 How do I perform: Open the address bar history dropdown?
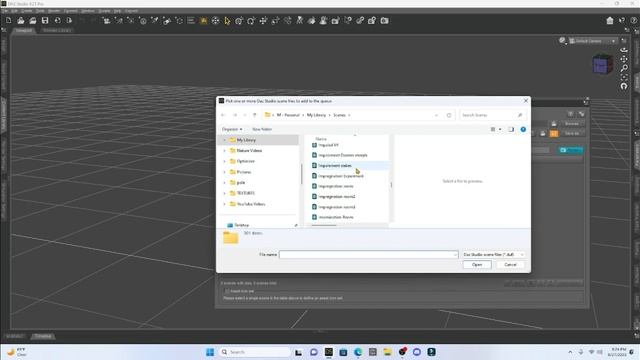(x=437, y=115)
